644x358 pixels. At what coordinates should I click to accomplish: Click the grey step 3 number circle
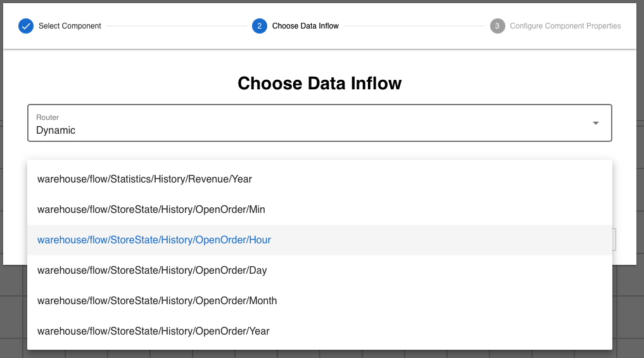click(497, 26)
